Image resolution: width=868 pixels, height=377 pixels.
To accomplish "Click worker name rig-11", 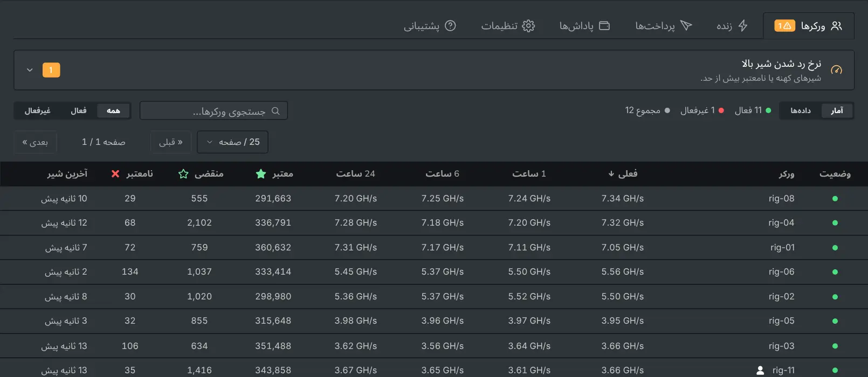I will click(x=783, y=370).
